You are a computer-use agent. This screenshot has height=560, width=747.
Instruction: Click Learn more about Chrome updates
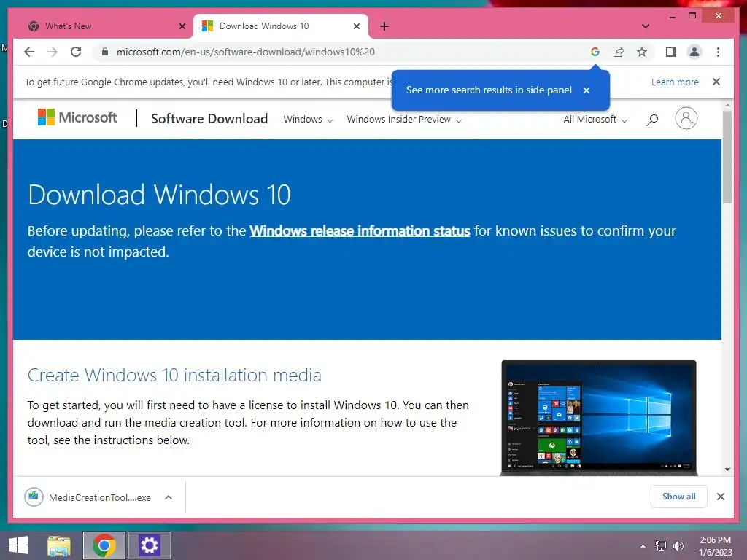pos(675,82)
